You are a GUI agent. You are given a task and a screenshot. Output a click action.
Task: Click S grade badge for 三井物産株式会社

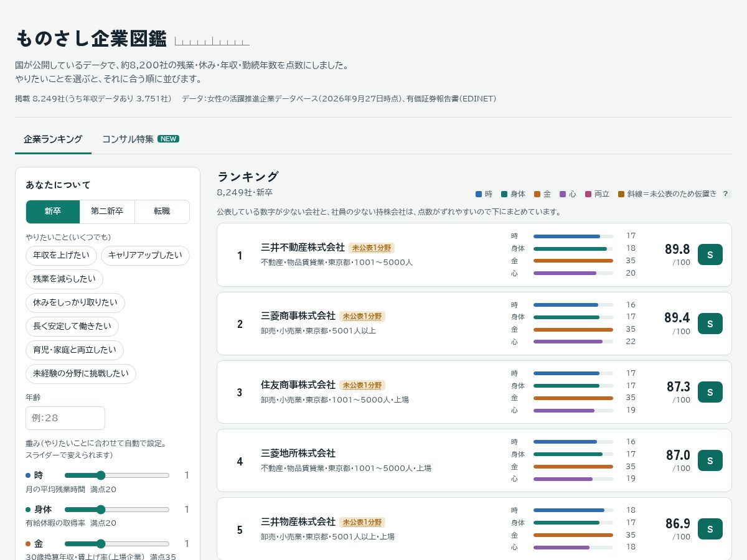click(710, 529)
